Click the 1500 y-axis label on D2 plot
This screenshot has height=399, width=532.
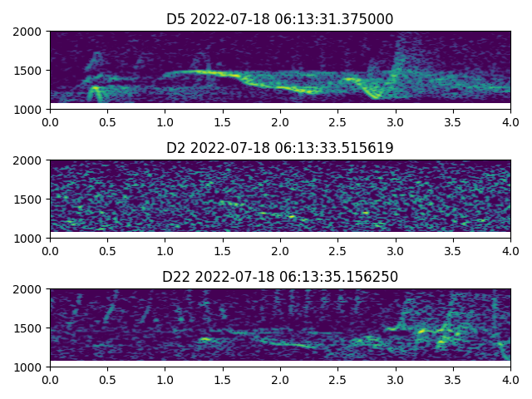[30, 199]
